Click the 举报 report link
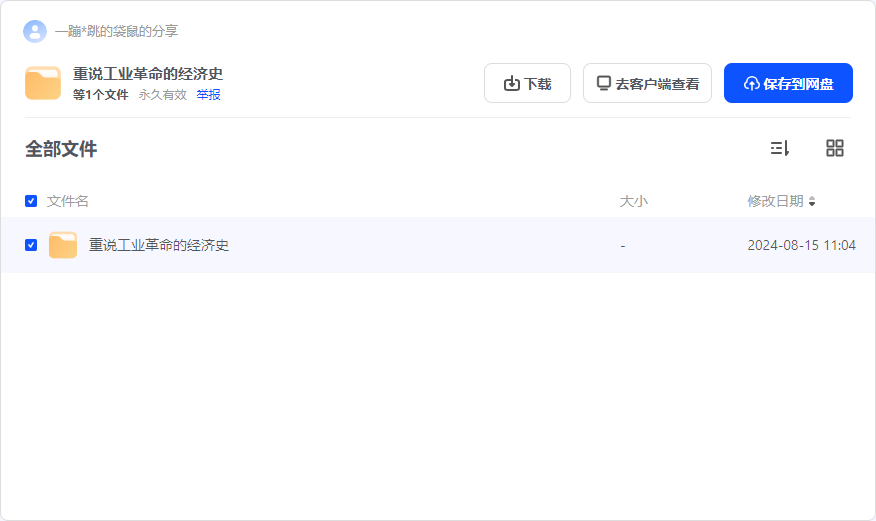 [x=208, y=95]
